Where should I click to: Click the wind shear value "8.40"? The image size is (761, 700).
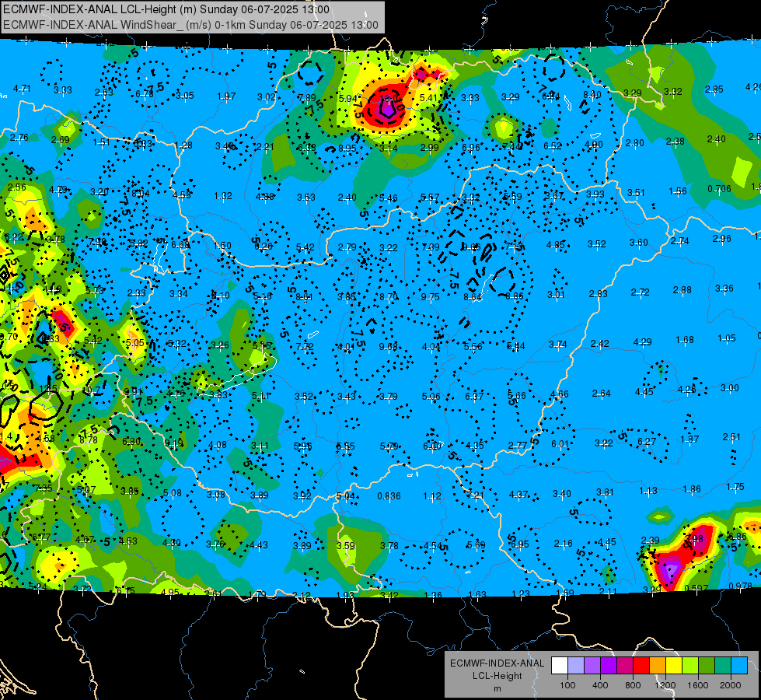(592, 95)
